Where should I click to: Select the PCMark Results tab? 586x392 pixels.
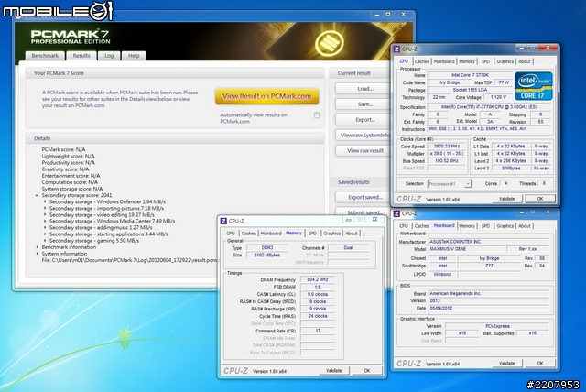coord(81,55)
